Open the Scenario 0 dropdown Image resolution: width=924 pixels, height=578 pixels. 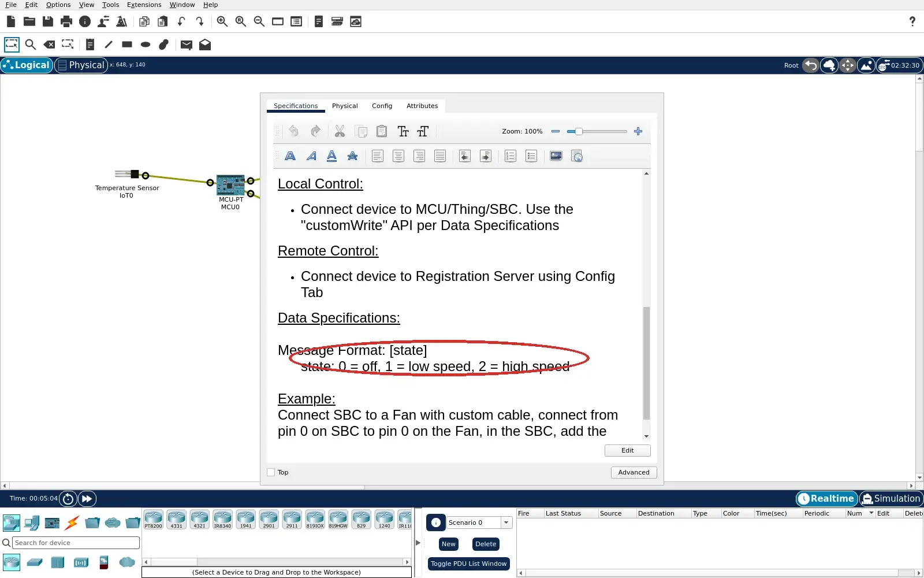coord(506,523)
